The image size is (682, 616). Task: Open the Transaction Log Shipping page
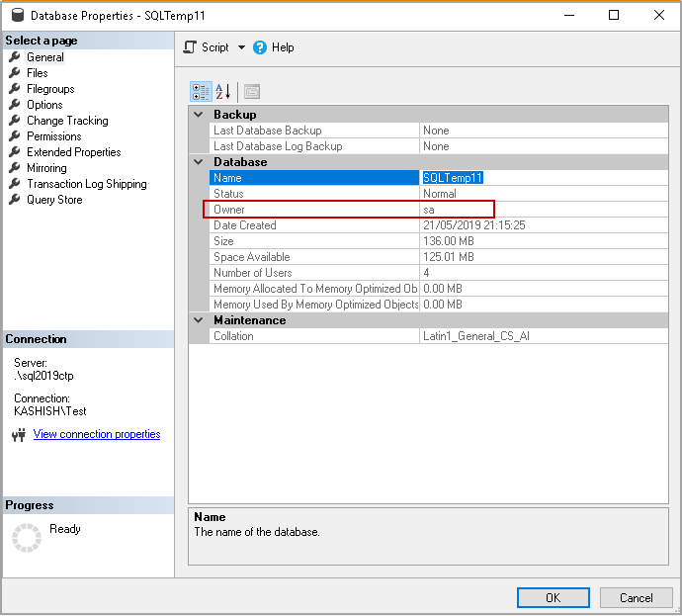point(87,184)
